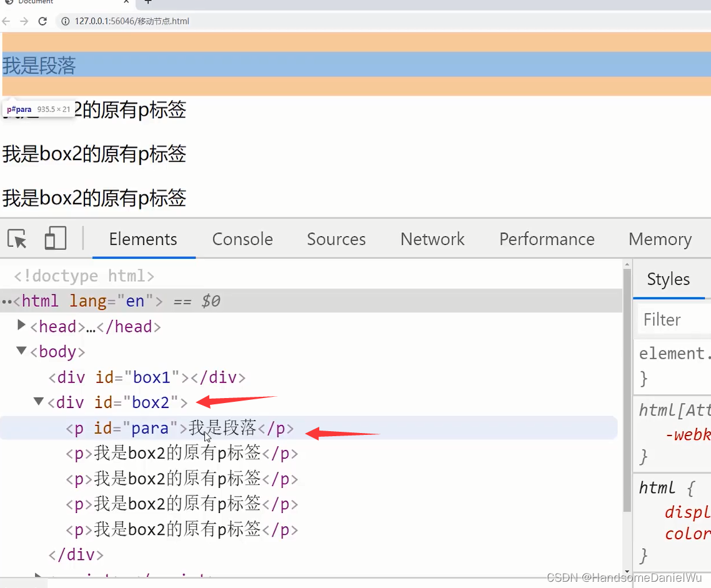Click the browser back navigation arrow

coord(6,21)
